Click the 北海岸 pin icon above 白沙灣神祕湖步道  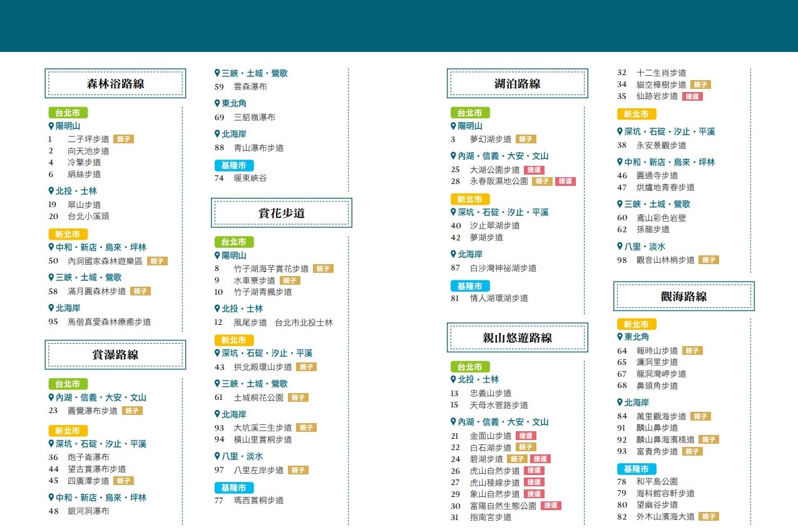[x=453, y=254]
